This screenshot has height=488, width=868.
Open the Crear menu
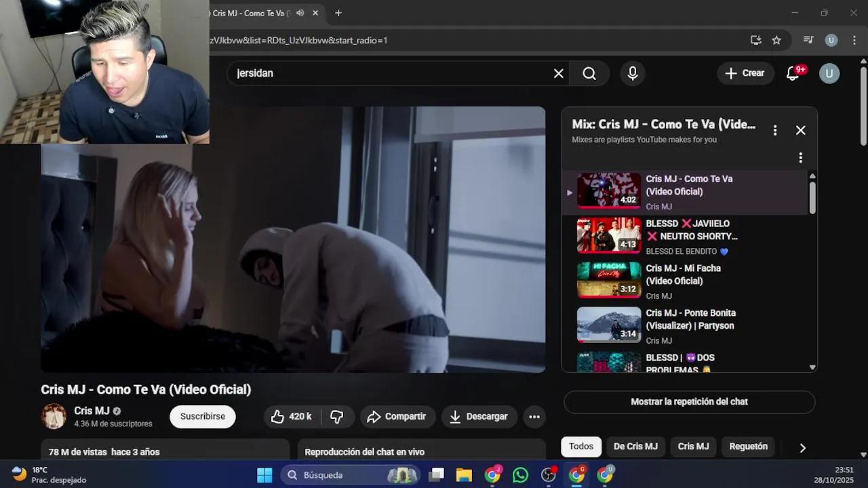click(745, 73)
